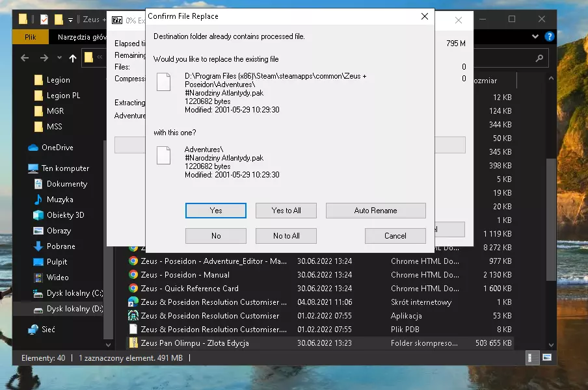
Task: Click zipped folder icon of Zlota Edycja
Action: (x=133, y=343)
